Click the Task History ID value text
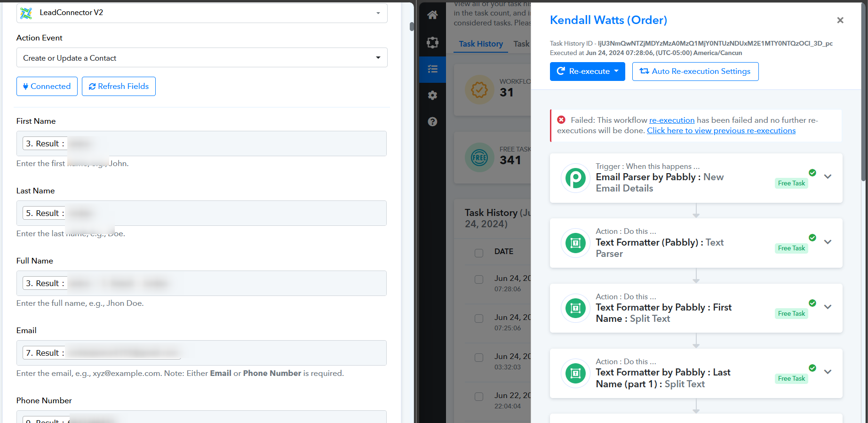The image size is (868, 423). 715,43
